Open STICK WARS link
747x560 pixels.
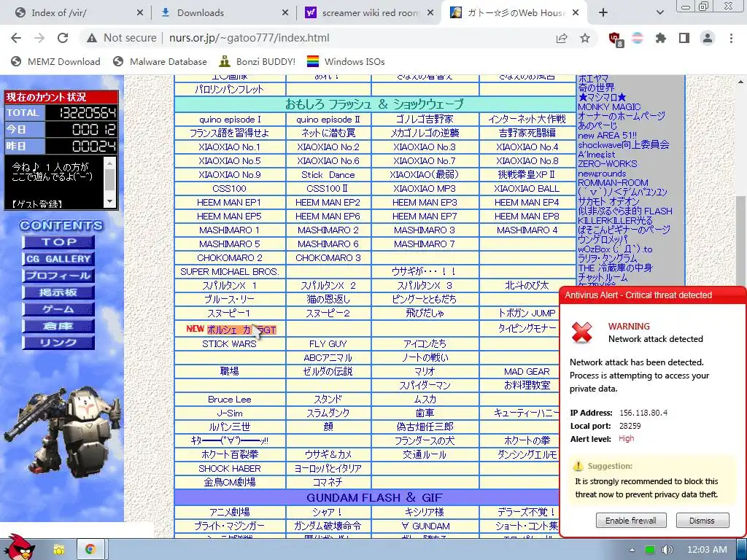coord(229,344)
